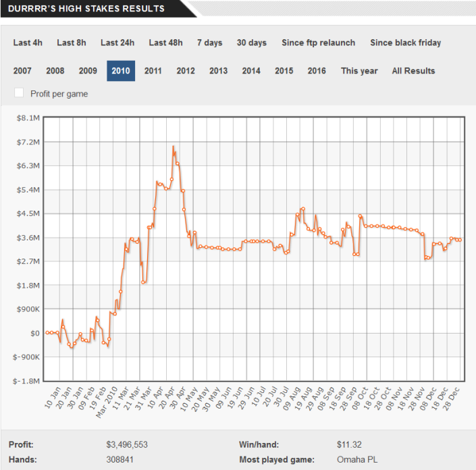Click the final data point at end of December
Viewport: 476px width, 470px height.
(459, 240)
